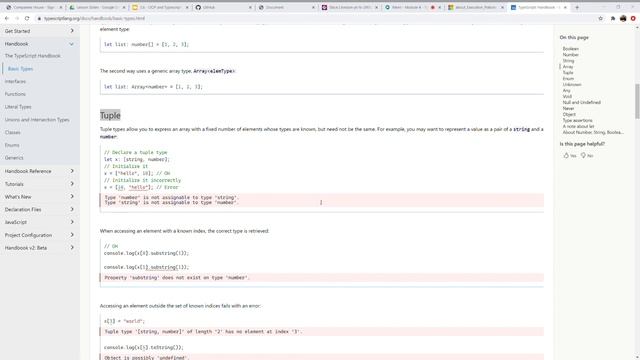Jump to Number in On this page
Screen dimensions: 640x360
click(x=571, y=55)
